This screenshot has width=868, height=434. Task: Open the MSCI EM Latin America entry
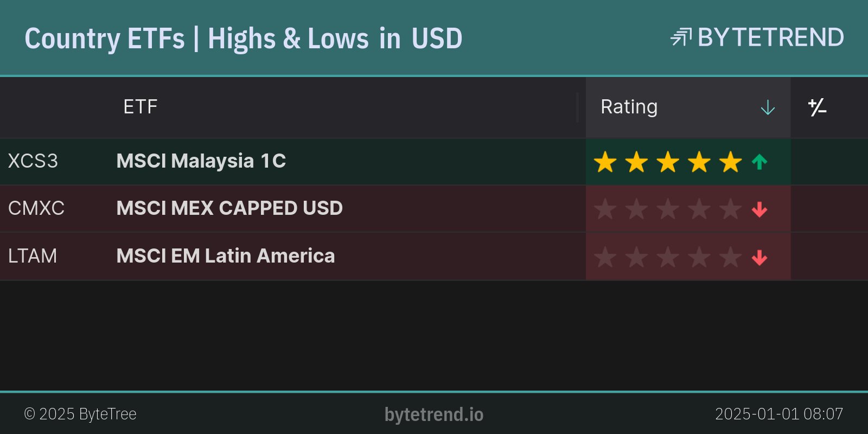point(226,256)
